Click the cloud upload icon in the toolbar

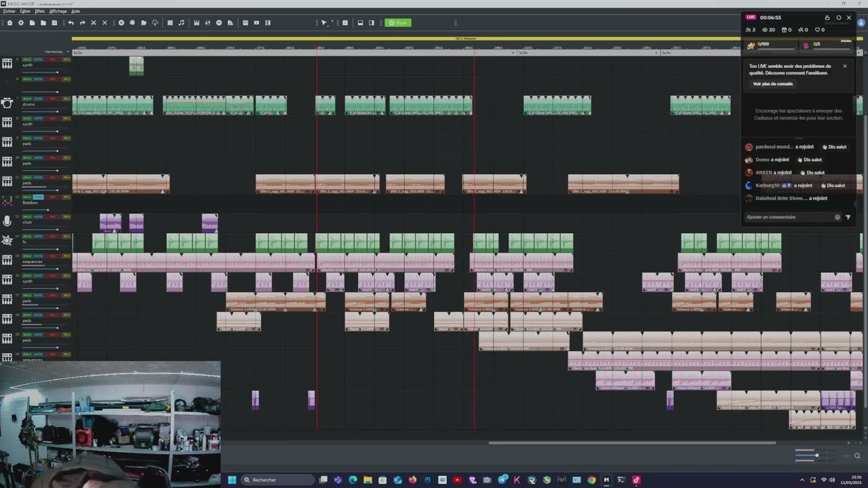[155, 23]
